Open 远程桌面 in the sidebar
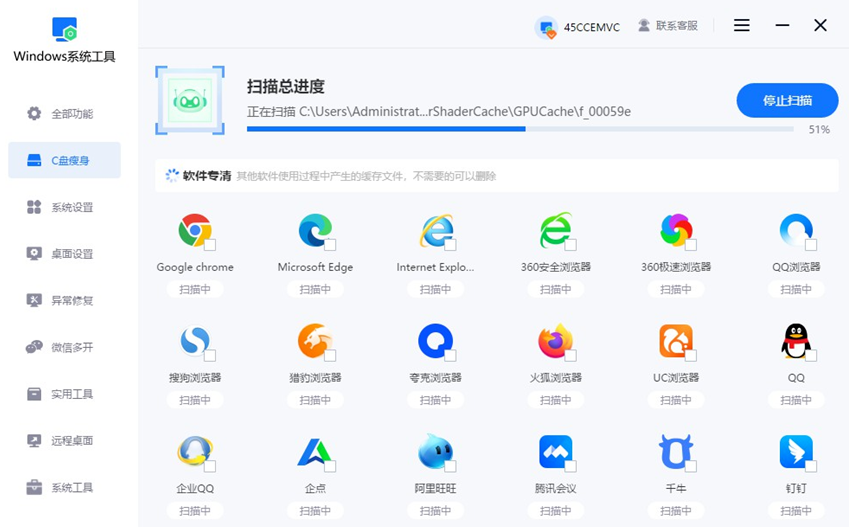 (64, 440)
